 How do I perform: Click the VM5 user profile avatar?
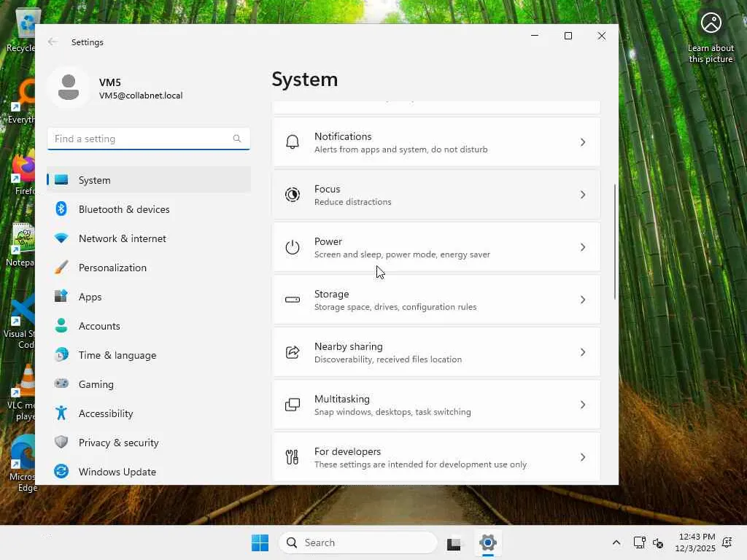pos(69,87)
